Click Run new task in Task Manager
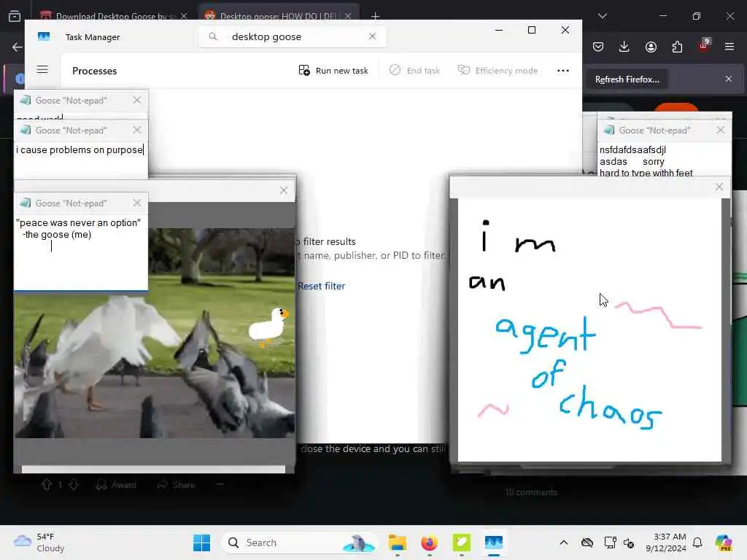The width and height of the screenshot is (747, 560). 333,71
